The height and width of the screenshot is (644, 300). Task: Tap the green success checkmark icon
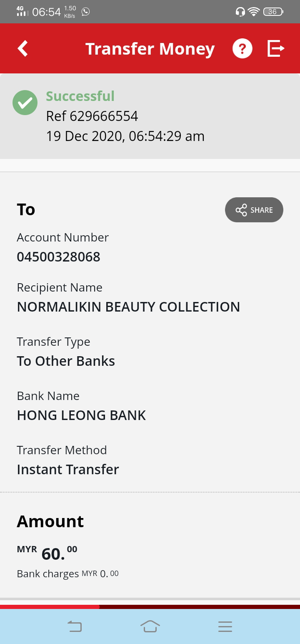click(x=25, y=103)
